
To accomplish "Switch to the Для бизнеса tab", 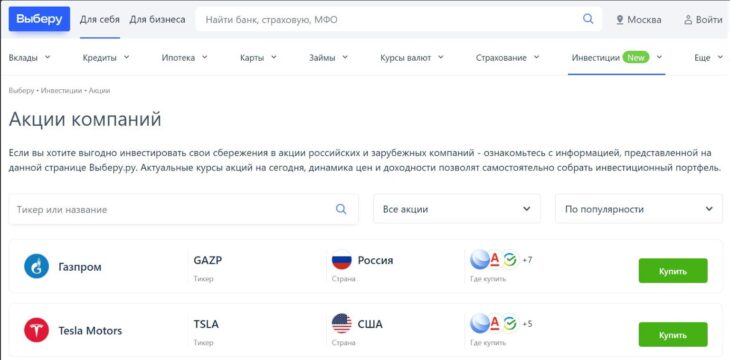I will coord(157,20).
